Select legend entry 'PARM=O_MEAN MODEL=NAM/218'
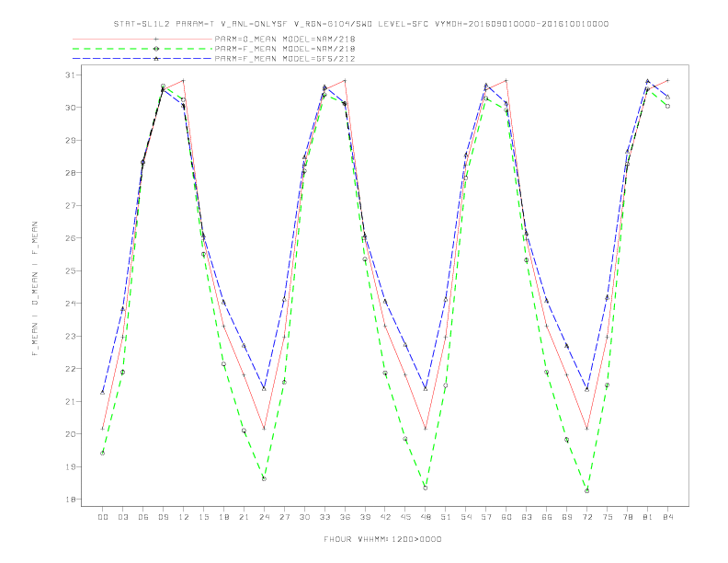728x563 pixels. pos(285,39)
